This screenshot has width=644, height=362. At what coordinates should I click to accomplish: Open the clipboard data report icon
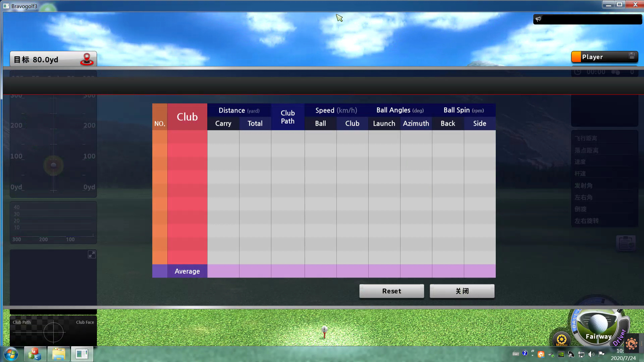click(x=626, y=244)
